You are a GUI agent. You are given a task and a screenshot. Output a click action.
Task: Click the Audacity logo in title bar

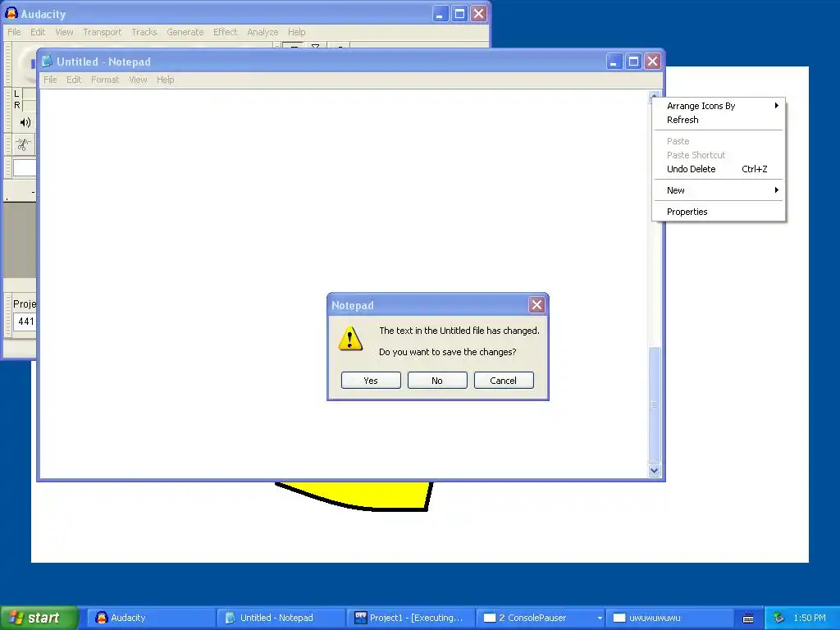(x=11, y=13)
